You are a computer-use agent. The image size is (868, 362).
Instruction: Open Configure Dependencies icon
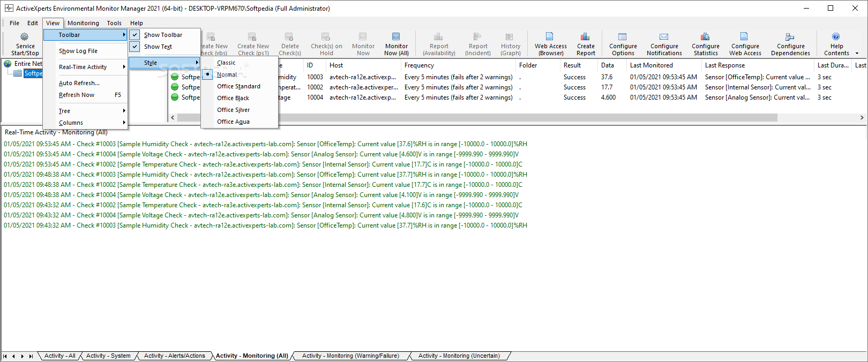[x=790, y=37]
